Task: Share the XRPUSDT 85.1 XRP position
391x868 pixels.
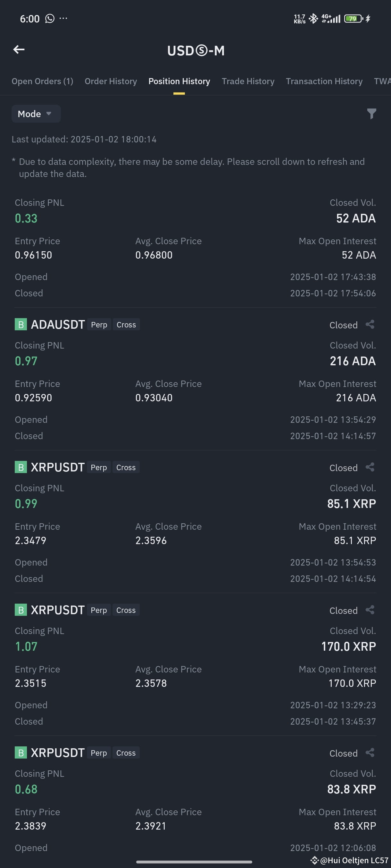Action: tap(370, 467)
